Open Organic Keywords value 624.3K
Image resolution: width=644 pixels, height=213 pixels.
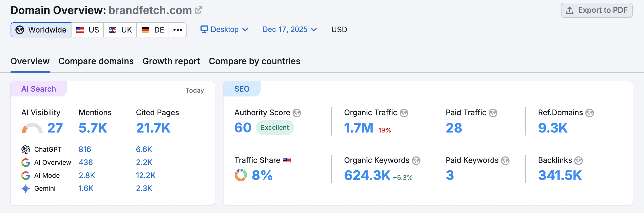click(x=367, y=175)
